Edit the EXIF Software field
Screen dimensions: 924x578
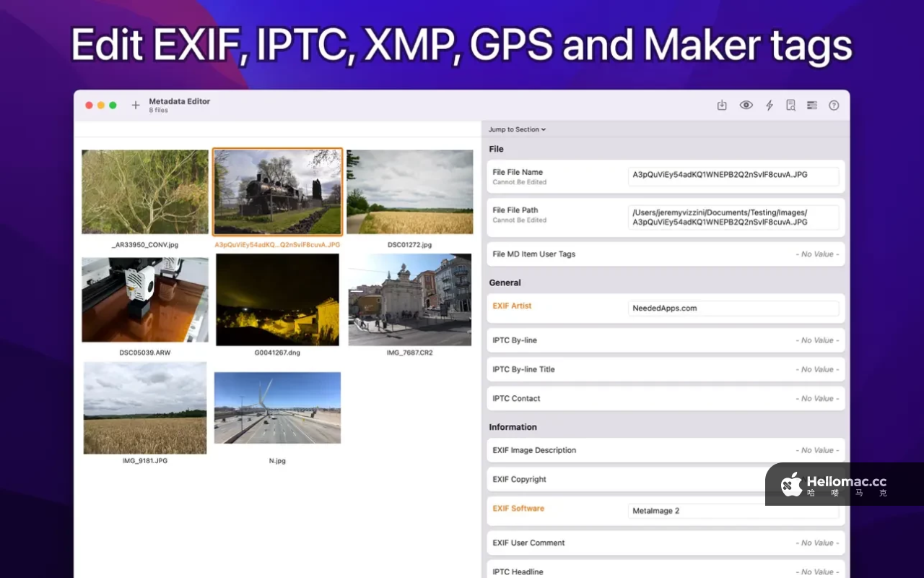(733, 511)
